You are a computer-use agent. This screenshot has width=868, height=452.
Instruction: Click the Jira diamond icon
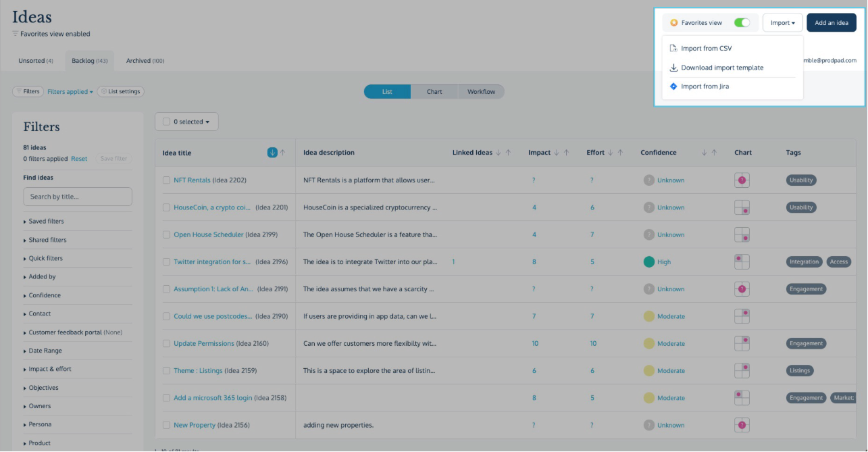pyautogui.click(x=673, y=86)
